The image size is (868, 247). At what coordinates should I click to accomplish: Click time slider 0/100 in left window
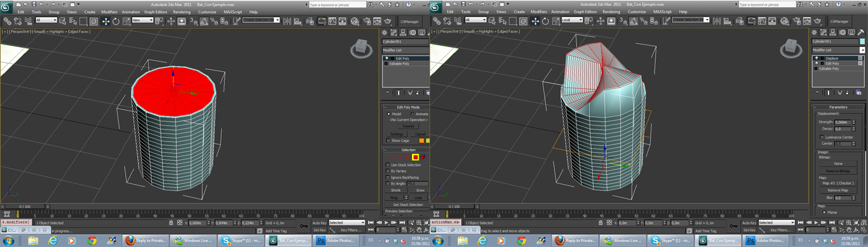[24, 206]
